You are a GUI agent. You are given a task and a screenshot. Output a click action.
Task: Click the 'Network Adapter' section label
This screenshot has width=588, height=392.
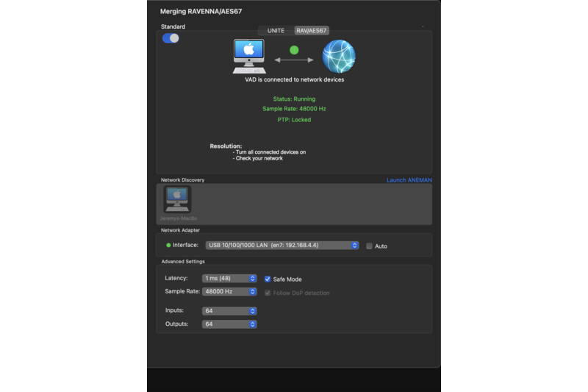(x=180, y=230)
